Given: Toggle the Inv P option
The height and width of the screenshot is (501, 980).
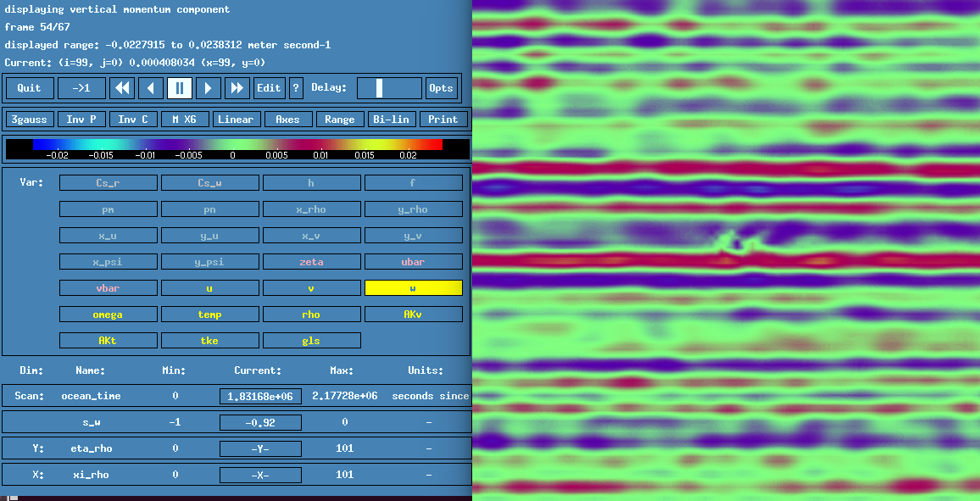Looking at the screenshot, I should [81, 120].
